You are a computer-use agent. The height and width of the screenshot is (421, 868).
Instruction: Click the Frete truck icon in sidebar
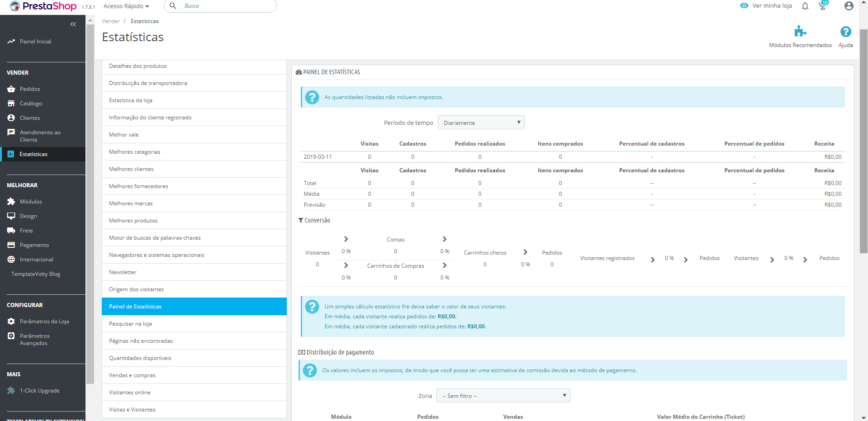click(11, 231)
